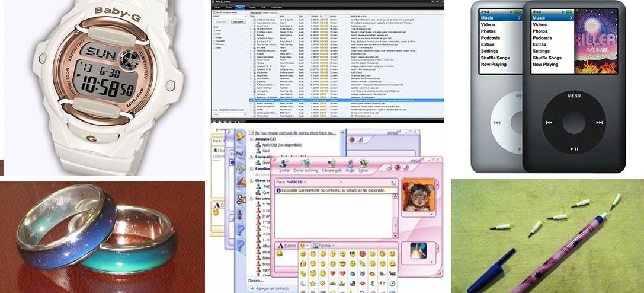Pick the sunglasses smiley emoticon
The image size is (644, 293).
[x=352, y=254]
